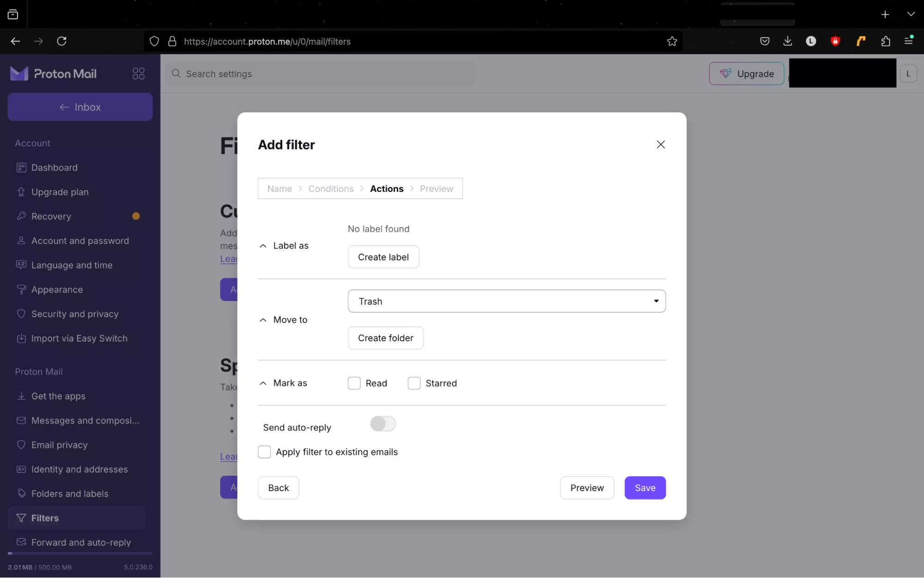The height and width of the screenshot is (578, 924).
Task: Go to Conditions step in breadcrumb
Action: pos(330,189)
